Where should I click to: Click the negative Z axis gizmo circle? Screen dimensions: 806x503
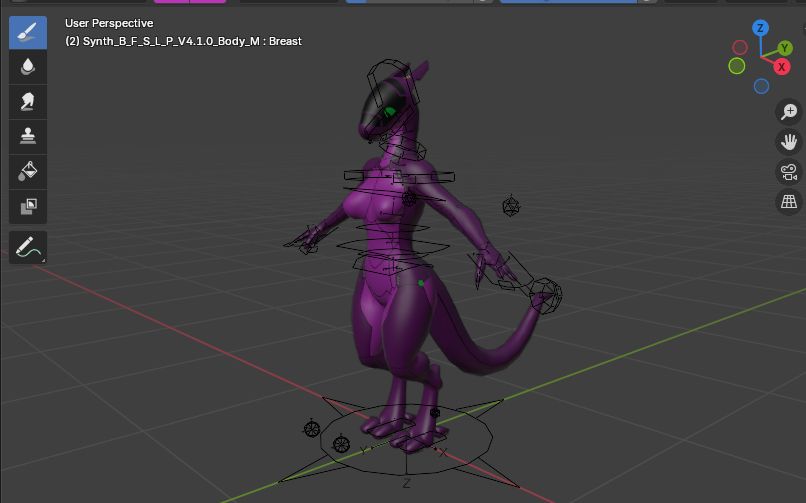761,86
